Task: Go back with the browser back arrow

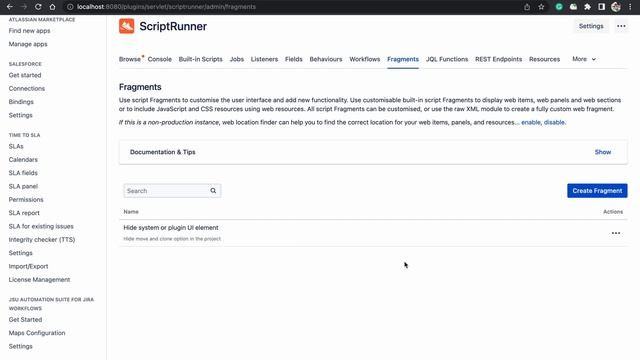Action: (10, 7)
